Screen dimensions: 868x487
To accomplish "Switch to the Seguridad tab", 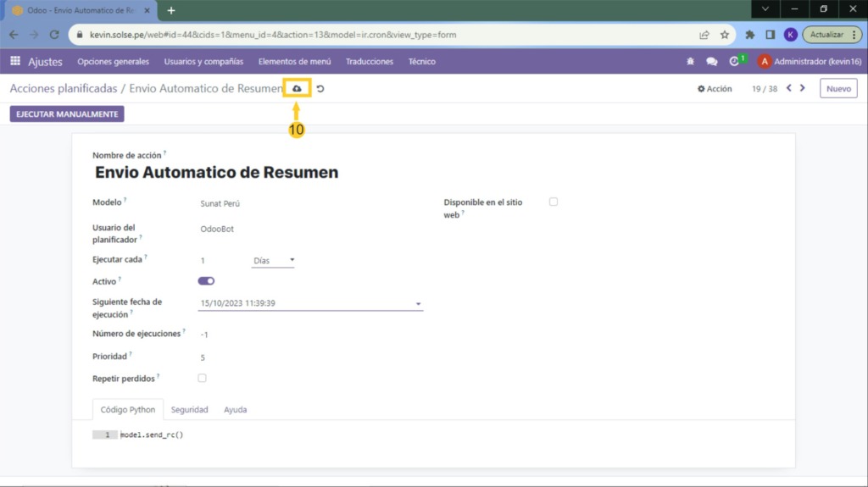I will pos(189,409).
